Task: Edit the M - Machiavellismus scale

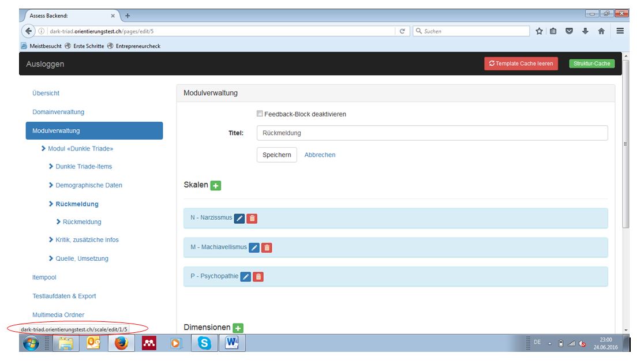Action: tap(254, 247)
